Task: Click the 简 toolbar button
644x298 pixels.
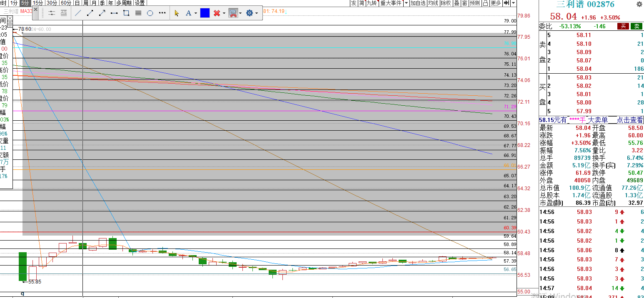Action: 362,3
